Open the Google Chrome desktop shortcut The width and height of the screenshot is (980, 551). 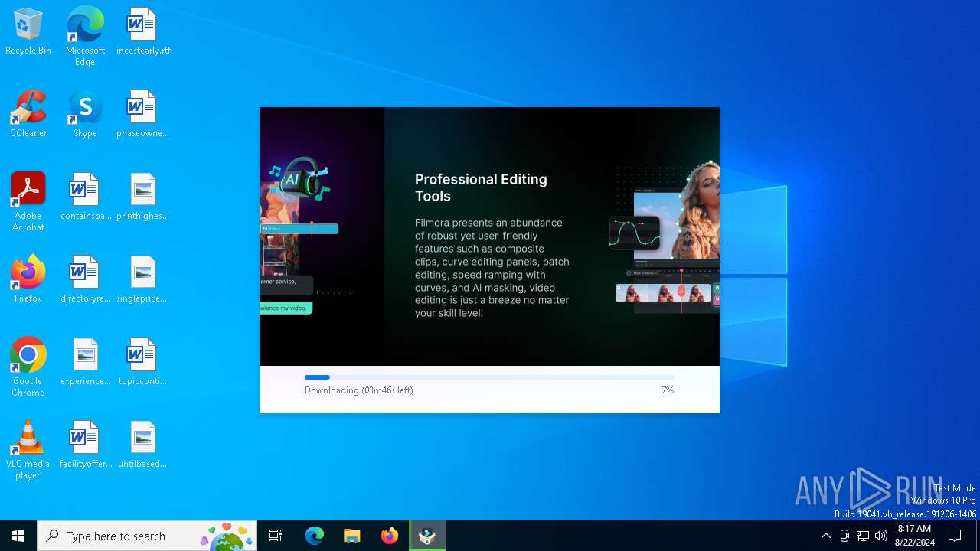tap(28, 367)
